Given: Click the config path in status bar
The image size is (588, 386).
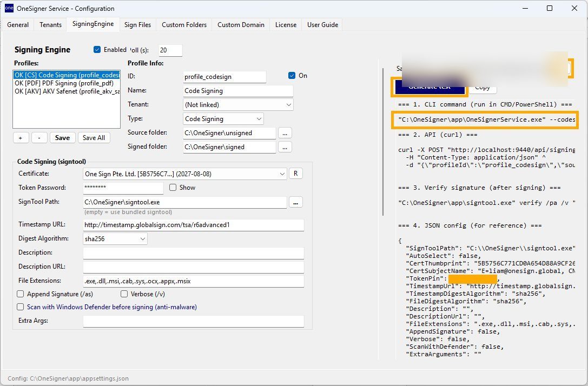Looking at the screenshot, I should click(68, 378).
